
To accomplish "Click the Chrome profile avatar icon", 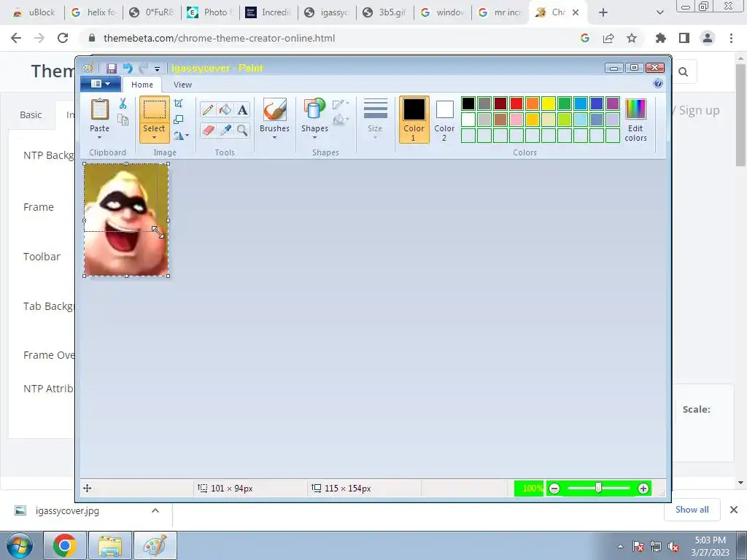I will [x=708, y=38].
